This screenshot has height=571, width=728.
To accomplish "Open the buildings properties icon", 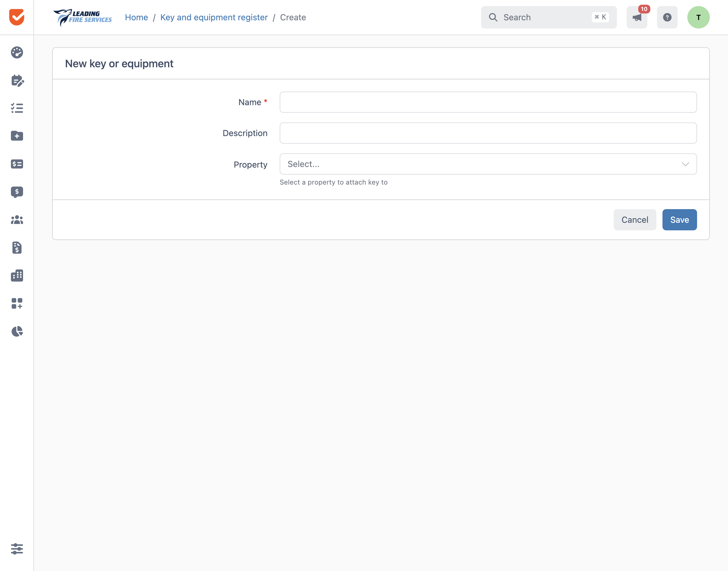I will coord(17,275).
